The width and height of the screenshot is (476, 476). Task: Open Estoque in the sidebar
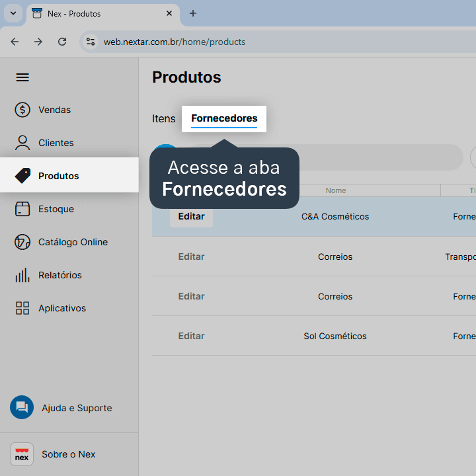[69, 209]
